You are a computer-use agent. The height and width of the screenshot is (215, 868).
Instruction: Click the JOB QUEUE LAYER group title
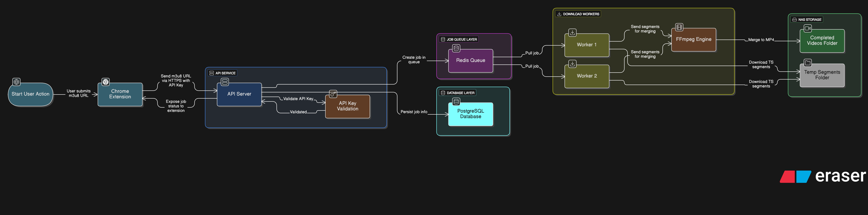[462, 39]
